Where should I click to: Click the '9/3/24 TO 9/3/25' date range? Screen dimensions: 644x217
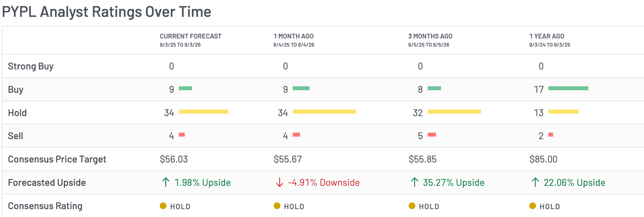[x=550, y=45]
